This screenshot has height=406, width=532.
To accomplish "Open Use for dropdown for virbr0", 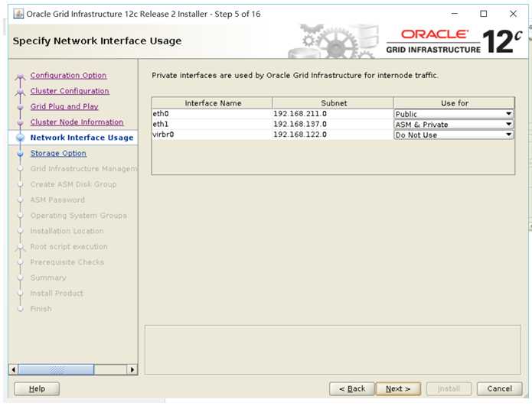I will [454, 135].
